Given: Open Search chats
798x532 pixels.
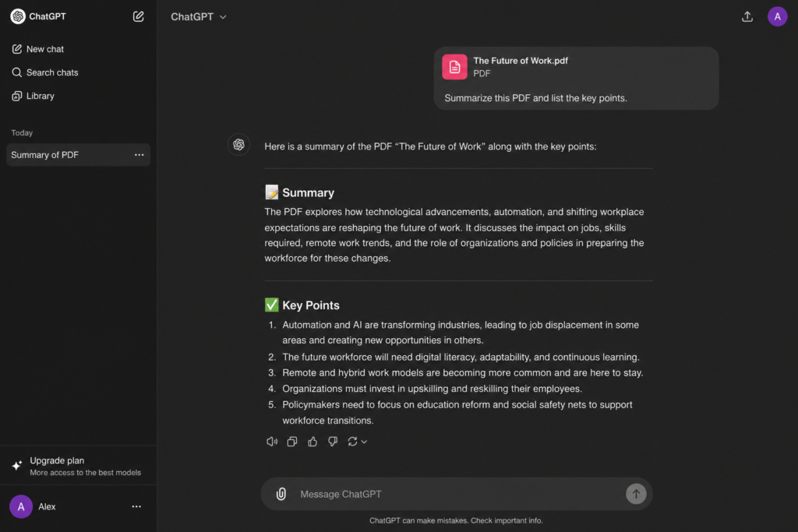Looking at the screenshot, I should pyautogui.click(x=44, y=72).
